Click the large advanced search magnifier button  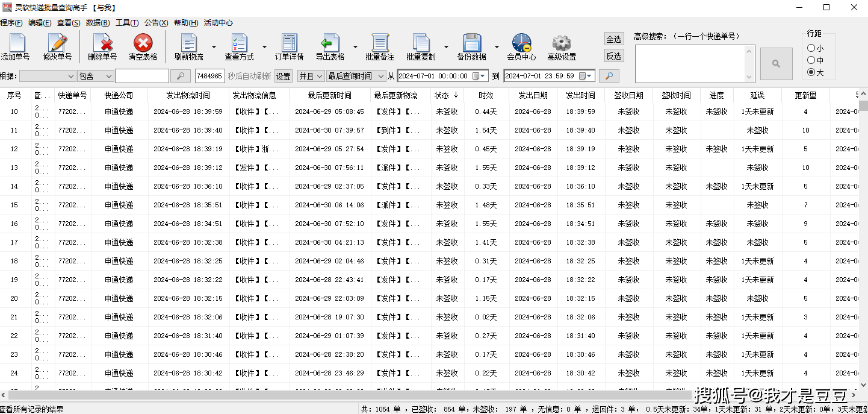776,63
